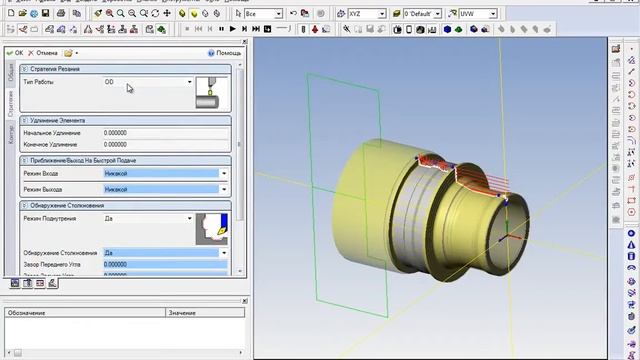
Task: Create a new document from the toolbar
Action: (x=11, y=13)
